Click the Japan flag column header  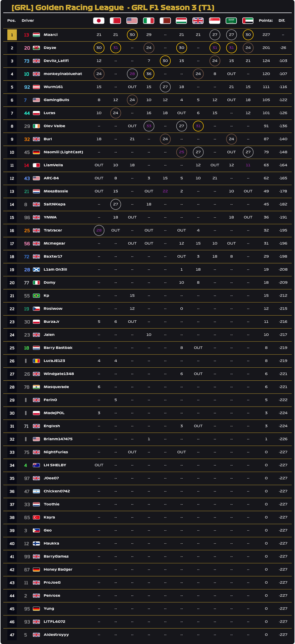pyautogui.click(x=99, y=21)
